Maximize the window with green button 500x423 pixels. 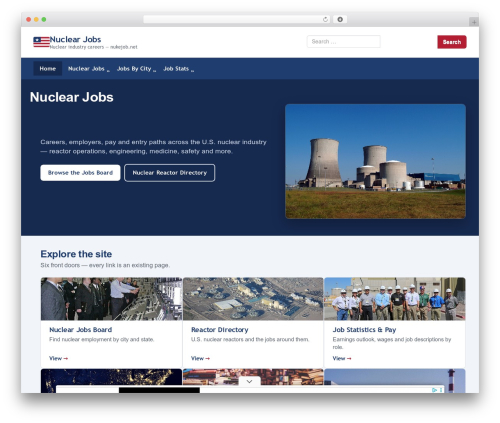point(44,20)
